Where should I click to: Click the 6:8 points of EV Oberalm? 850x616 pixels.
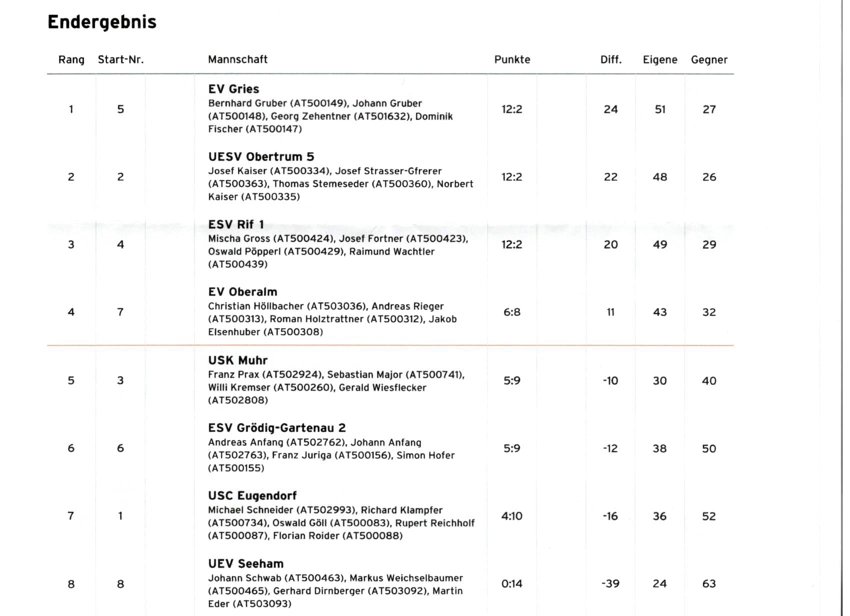click(x=511, y=312)
